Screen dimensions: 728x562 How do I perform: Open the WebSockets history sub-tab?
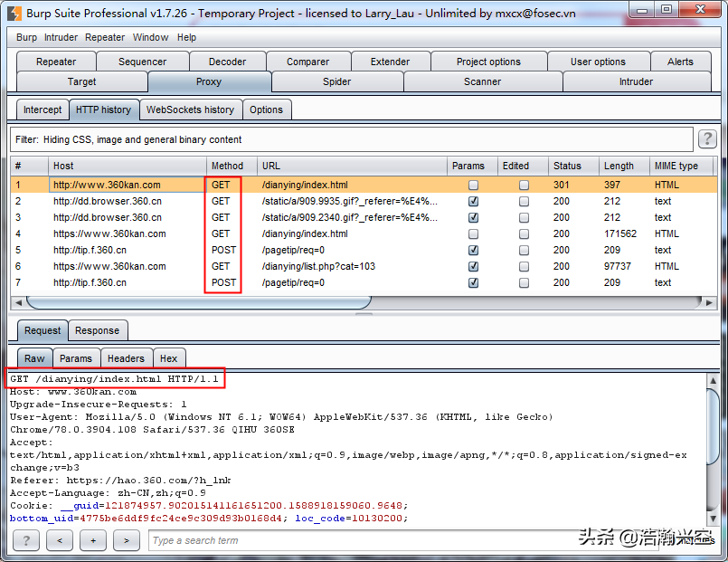click(x=190, y=110)
